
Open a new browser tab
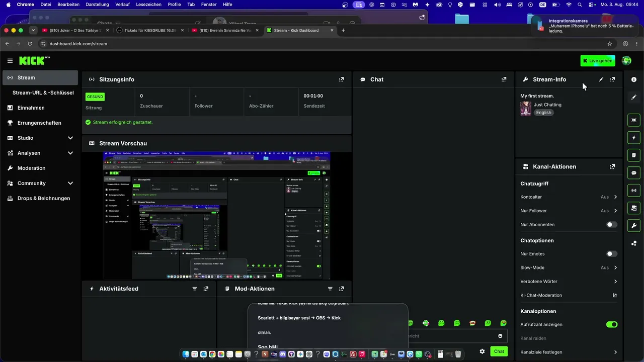pos(344,30)
